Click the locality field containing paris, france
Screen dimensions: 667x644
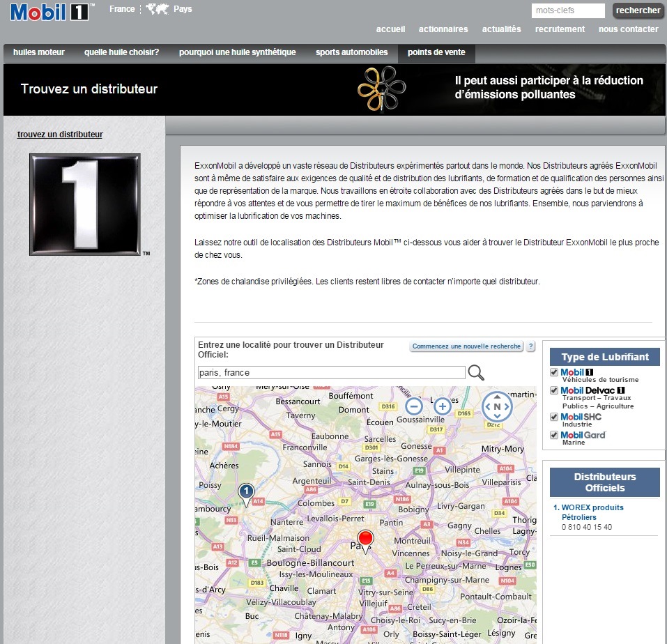[x=331, y=373]
